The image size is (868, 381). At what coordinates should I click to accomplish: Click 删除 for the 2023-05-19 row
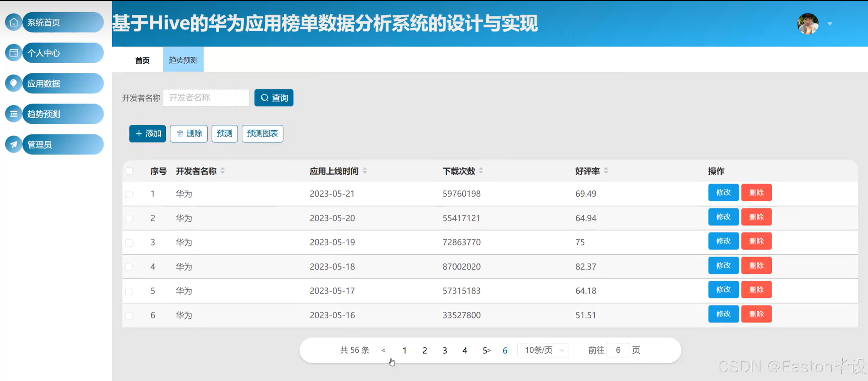(x=756, y=241)
